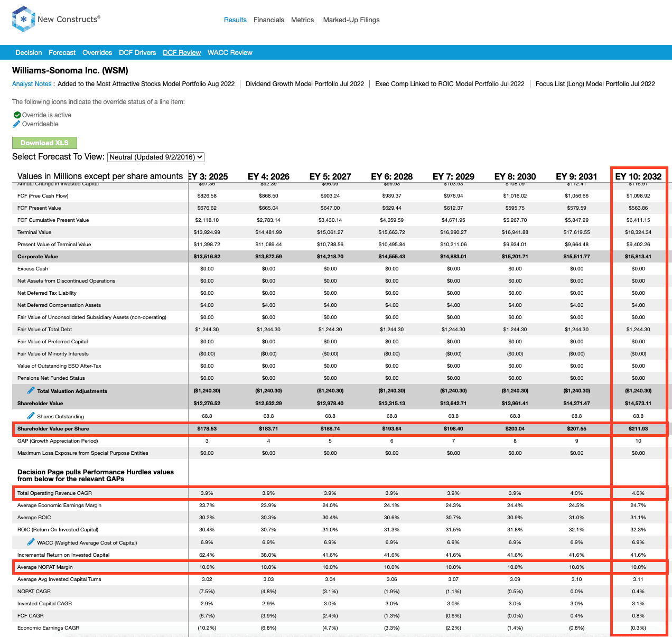Switch to the Decision tab

tap(29, 53)
